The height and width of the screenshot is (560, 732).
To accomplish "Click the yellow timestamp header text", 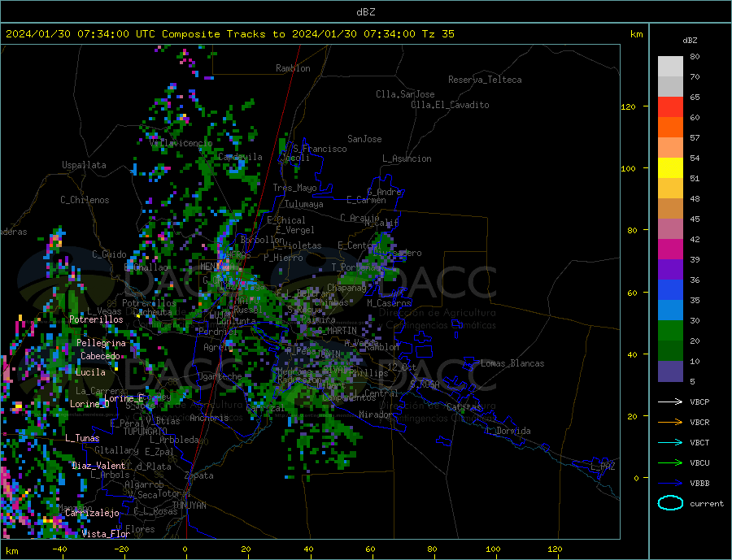I will [229, 34].
